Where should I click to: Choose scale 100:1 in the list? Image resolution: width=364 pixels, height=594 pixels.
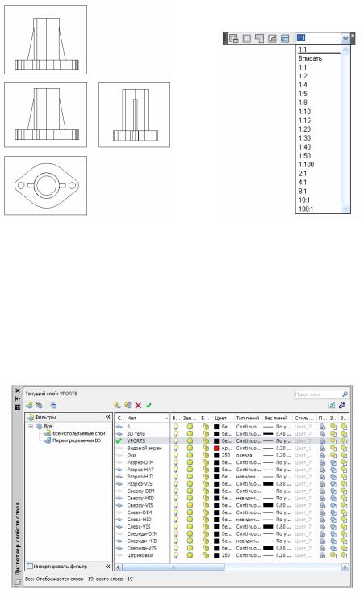click(x=306, y=209)
